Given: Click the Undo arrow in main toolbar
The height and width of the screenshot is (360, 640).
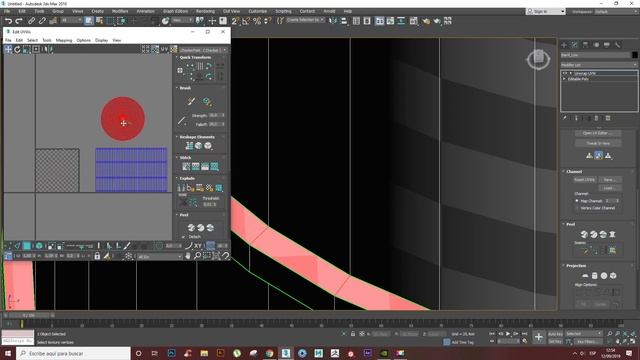Looking at the screenshot, I should point(8,21).
